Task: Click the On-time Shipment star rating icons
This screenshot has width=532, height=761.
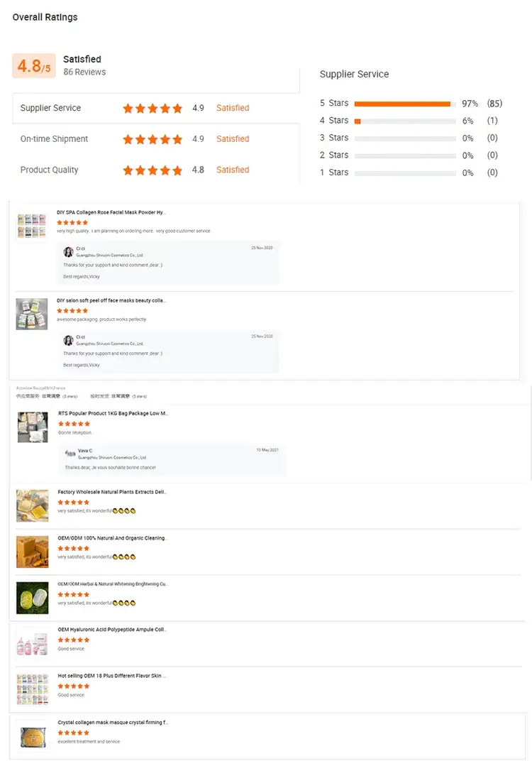Action: point(153,139)
